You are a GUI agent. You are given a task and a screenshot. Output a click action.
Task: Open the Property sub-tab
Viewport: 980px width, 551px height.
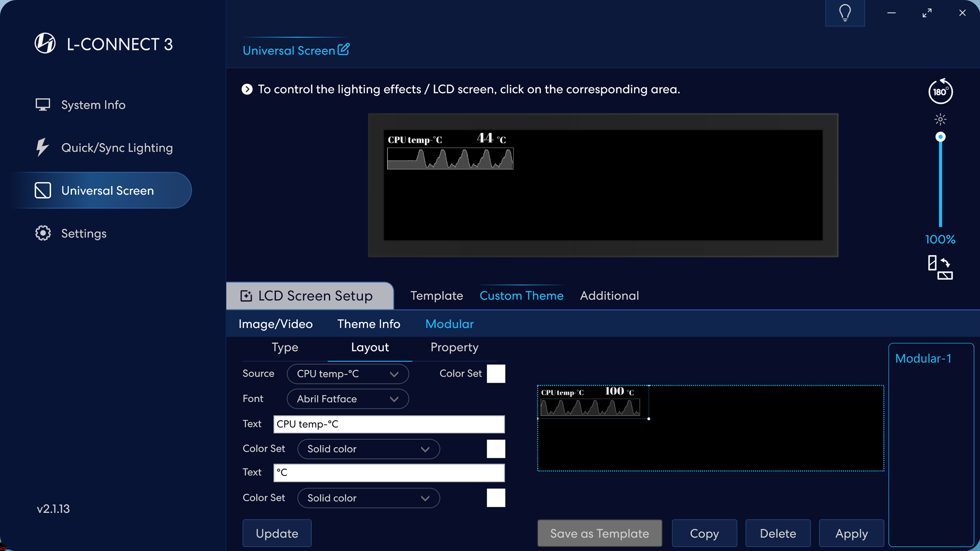(x=454, y=347)
